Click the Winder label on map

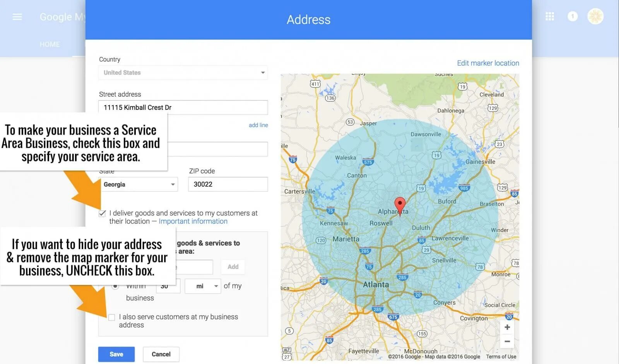click(500, 230)
